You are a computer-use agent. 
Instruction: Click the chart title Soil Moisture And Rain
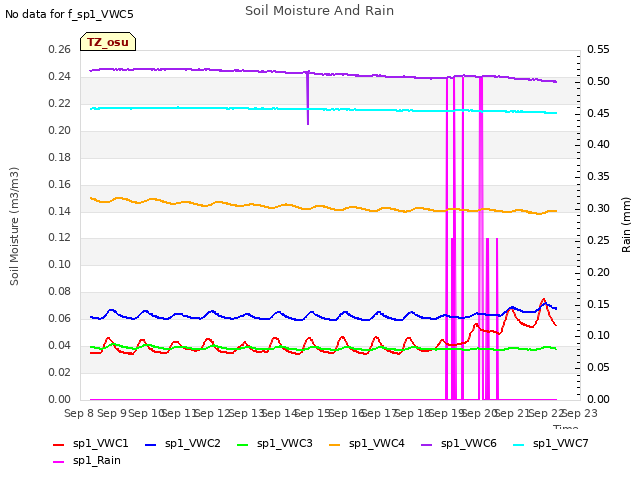pyautogui.click(x=320, y=11)
